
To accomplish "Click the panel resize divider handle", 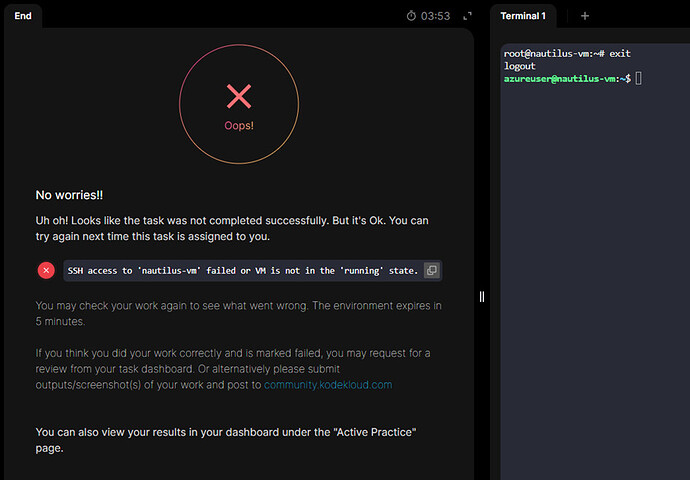I will (x=482, y=297).
